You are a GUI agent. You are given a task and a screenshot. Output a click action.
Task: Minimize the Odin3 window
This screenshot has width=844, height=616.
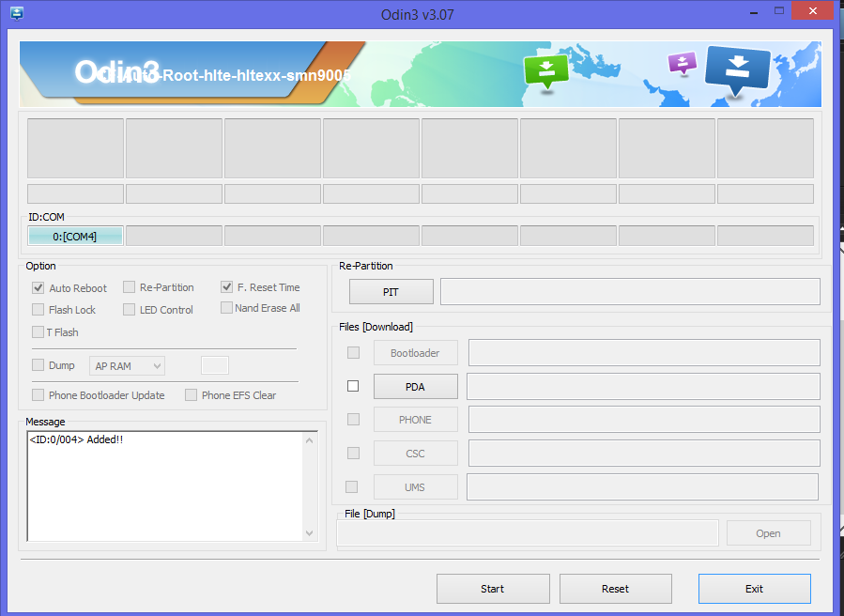click(754, 11)
